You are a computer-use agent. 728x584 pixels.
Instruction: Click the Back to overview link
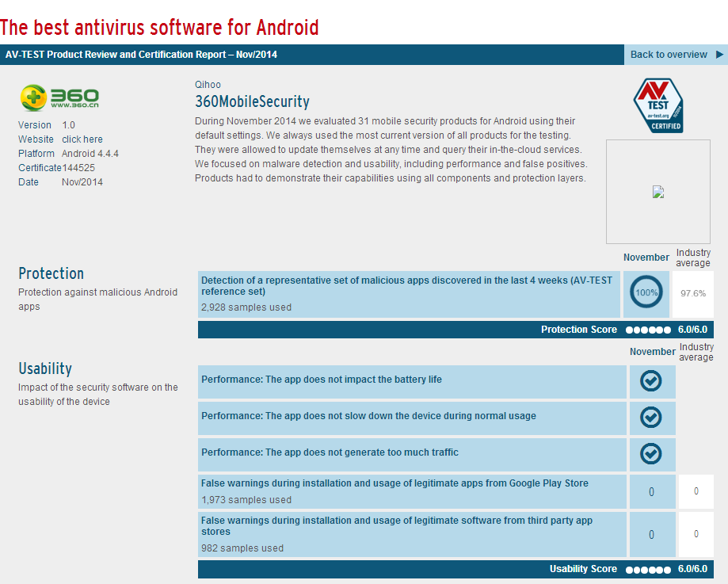pyautogui.click(x=669, y=55)
